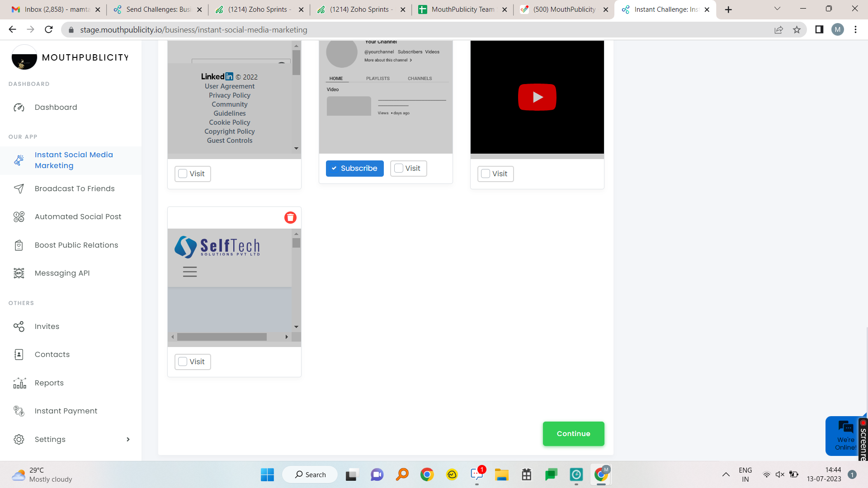Click LinkedIn preview scrollbar down arrow

click(x=296, y=148)
